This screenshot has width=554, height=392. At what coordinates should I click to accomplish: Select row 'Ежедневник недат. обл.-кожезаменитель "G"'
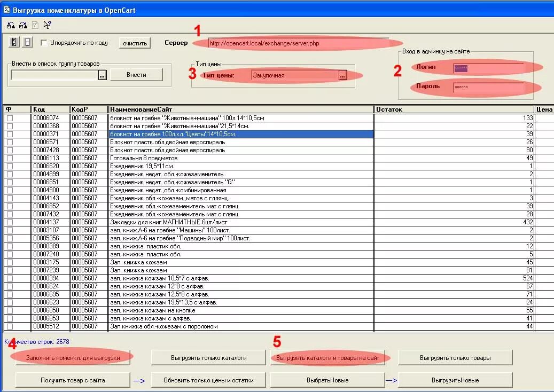pos(241,182)
